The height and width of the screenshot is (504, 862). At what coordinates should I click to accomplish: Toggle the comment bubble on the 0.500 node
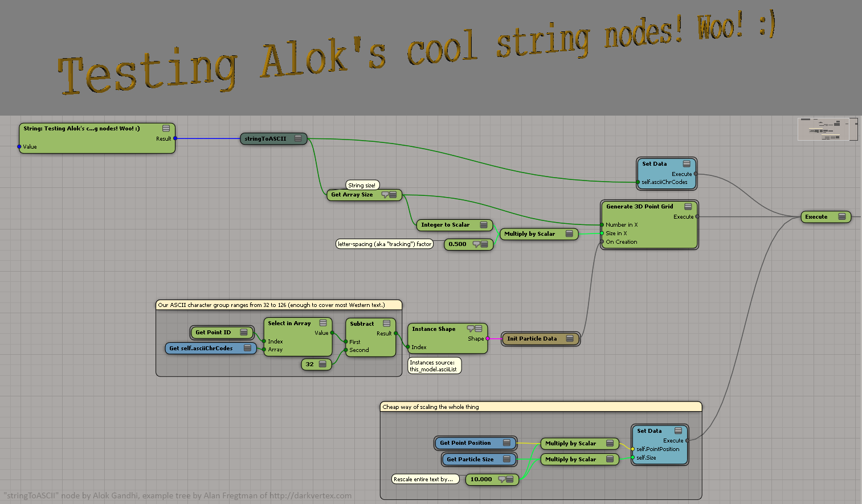(x=476, y=244)
